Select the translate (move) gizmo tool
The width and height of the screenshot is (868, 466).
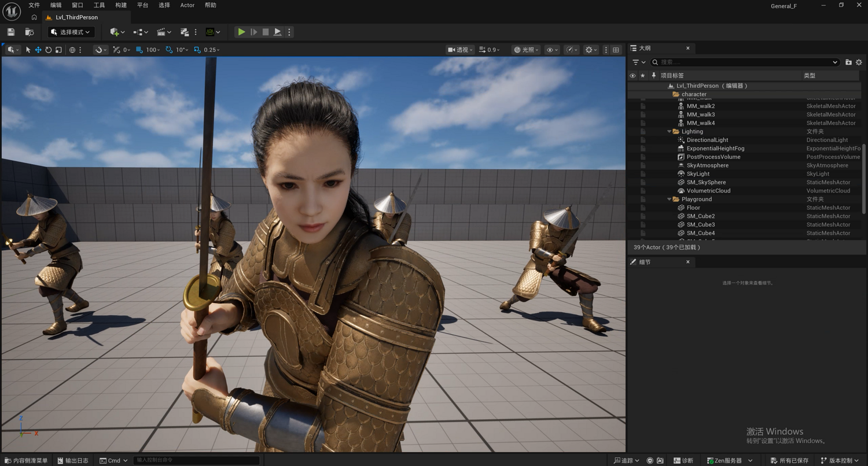coord(38,50)
